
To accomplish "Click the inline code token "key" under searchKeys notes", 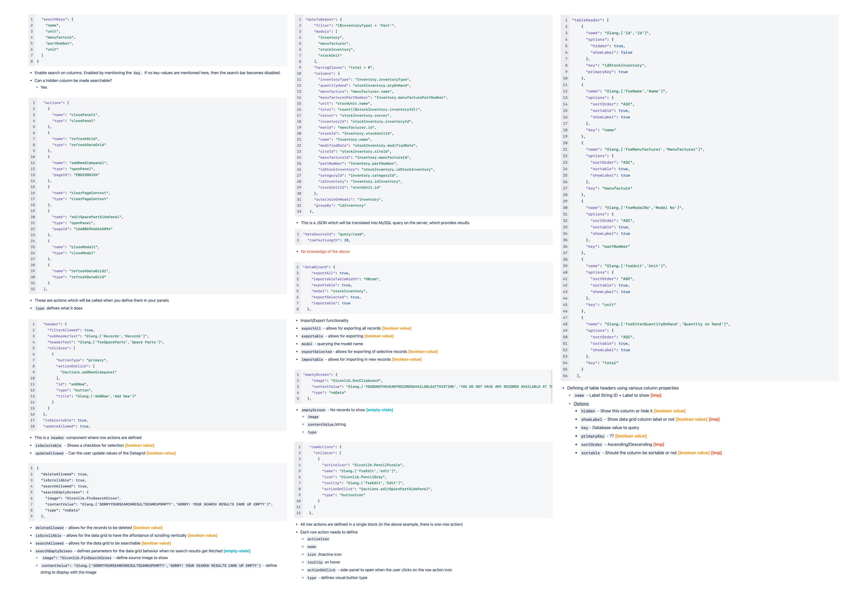I will tap(137, 73).
